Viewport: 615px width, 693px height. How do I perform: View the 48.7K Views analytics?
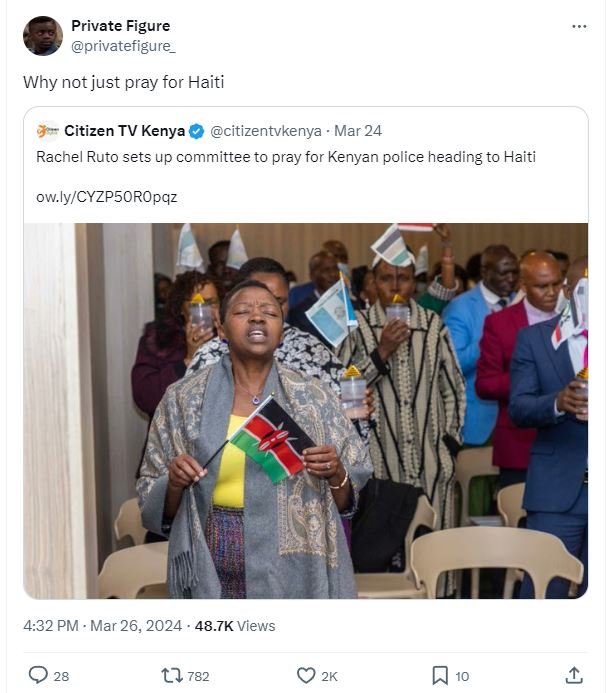pos(234,626)
